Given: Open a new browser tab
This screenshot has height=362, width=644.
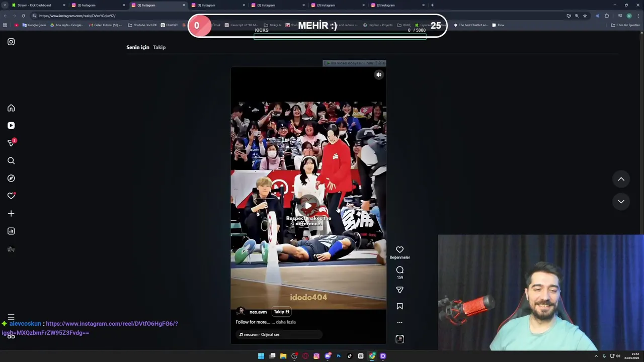Looking at the screenshot, I should coord(432,5).
